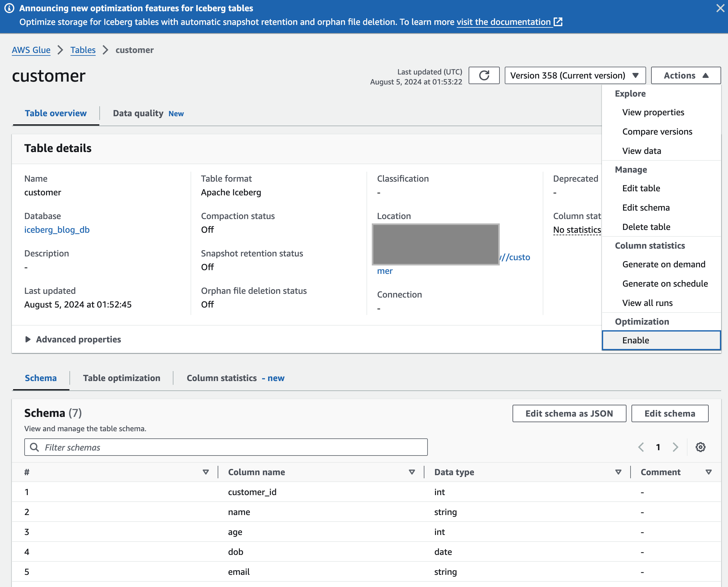Collapse the Actions dropdown menu
728x587 pixels.
686,75
